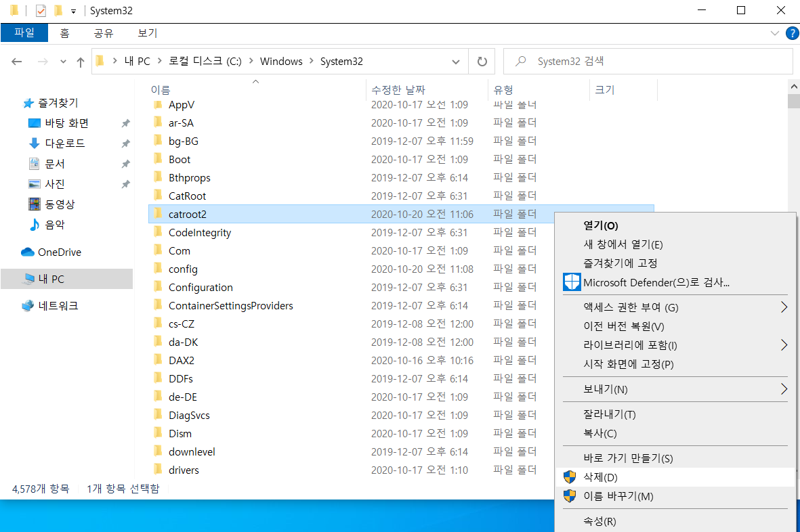Sort by the 크기 column header
Image resolution: width=800 pixels, height=532 pixels.
click(x=605, y=90)
